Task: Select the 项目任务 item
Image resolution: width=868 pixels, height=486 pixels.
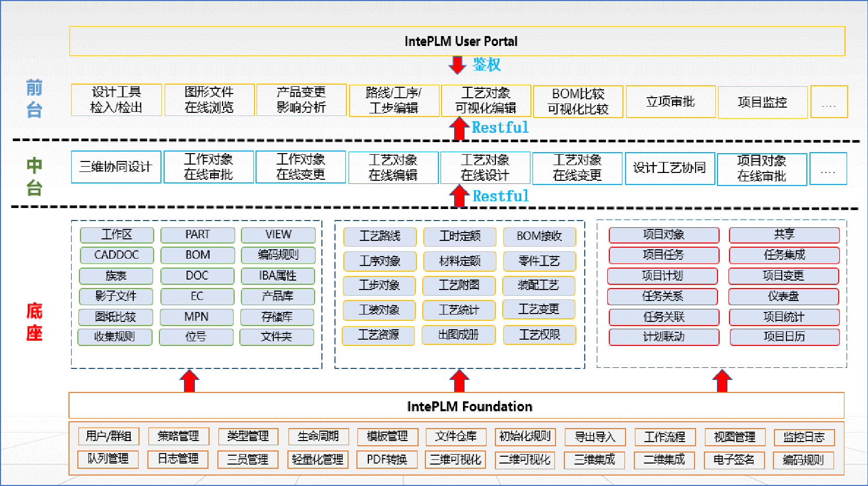Action: 664,255
